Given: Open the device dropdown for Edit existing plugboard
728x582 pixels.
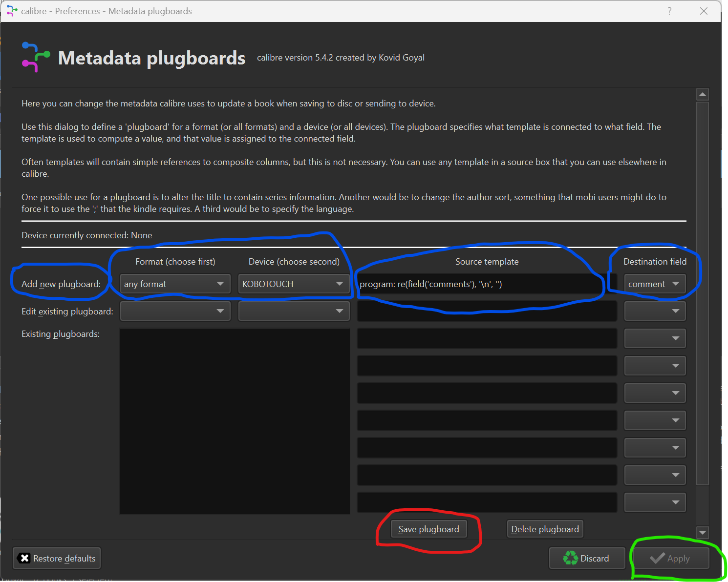Looking at the screenshot, I should tap(294, 311).
